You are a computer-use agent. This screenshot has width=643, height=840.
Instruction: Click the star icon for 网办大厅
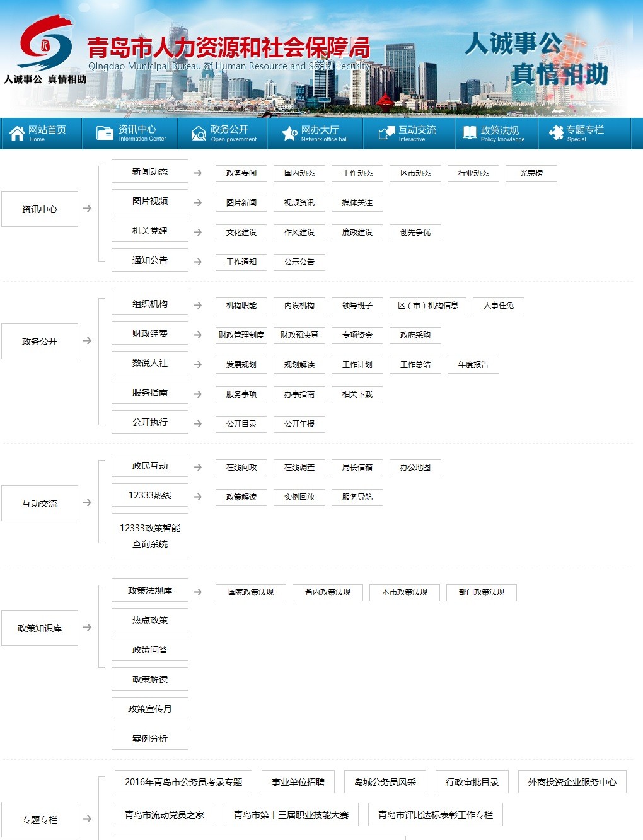click(x=289, y=133)
